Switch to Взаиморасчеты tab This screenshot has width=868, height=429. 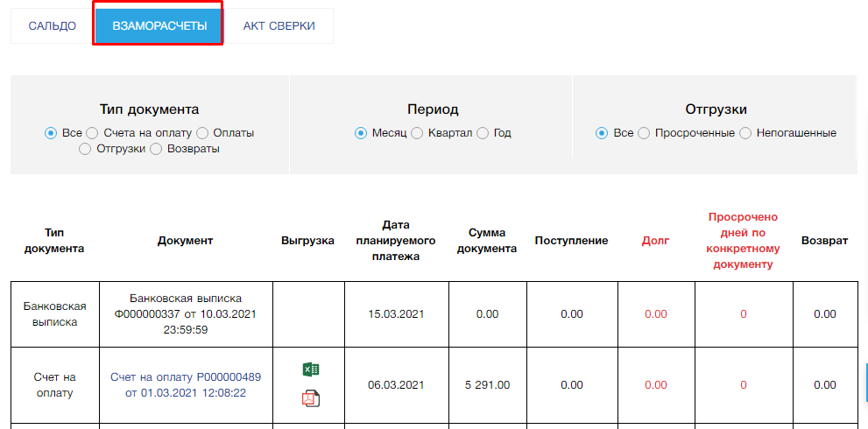[x=159, y=26]
